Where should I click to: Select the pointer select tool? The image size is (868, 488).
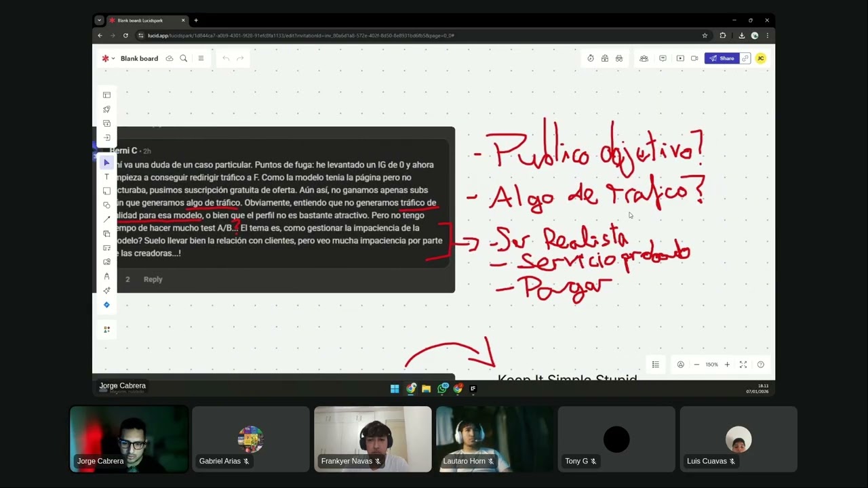[x=106, y=163]
